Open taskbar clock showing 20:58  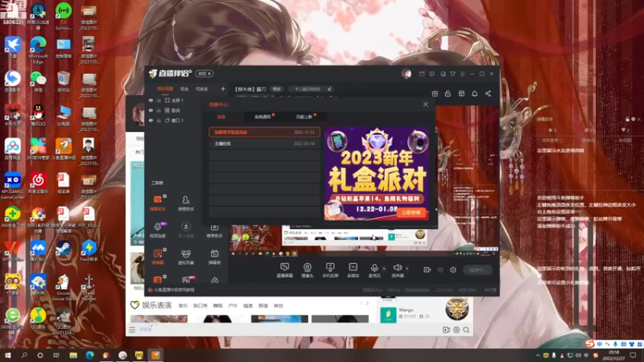[614, 355]
